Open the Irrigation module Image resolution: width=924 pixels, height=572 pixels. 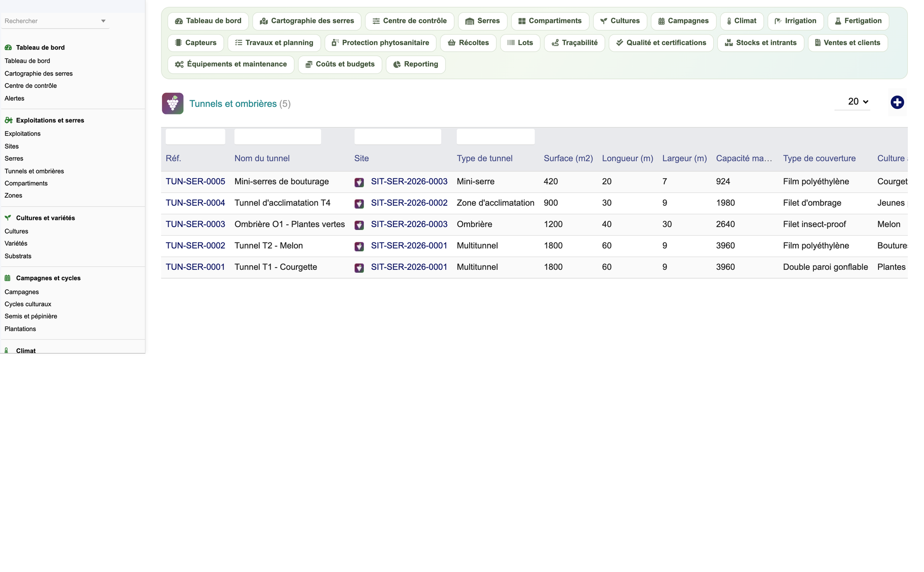tap(795, 21)
